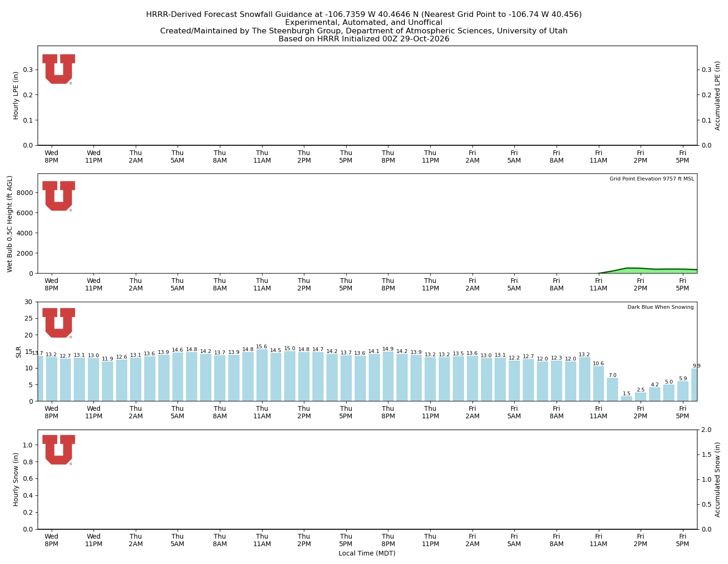Click the SLR bar labeled 11.9
This screenshot has height=564, width=728.
(108, 381)
